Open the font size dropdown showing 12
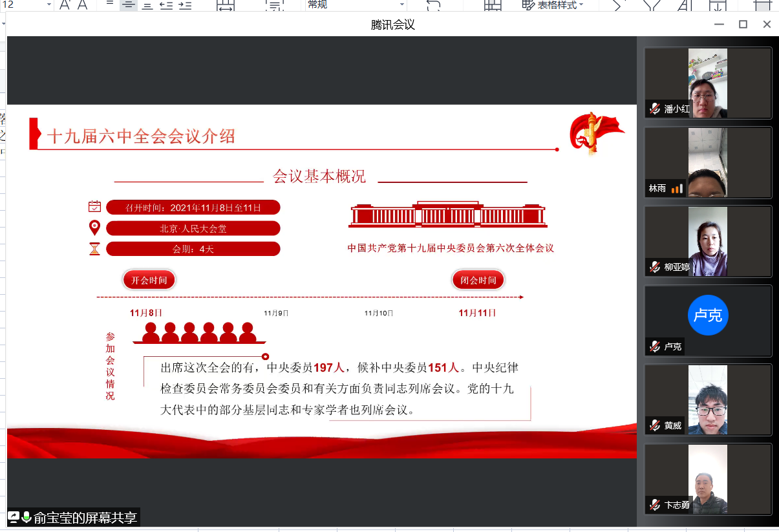779x532 pixels. tap(49, 5)
